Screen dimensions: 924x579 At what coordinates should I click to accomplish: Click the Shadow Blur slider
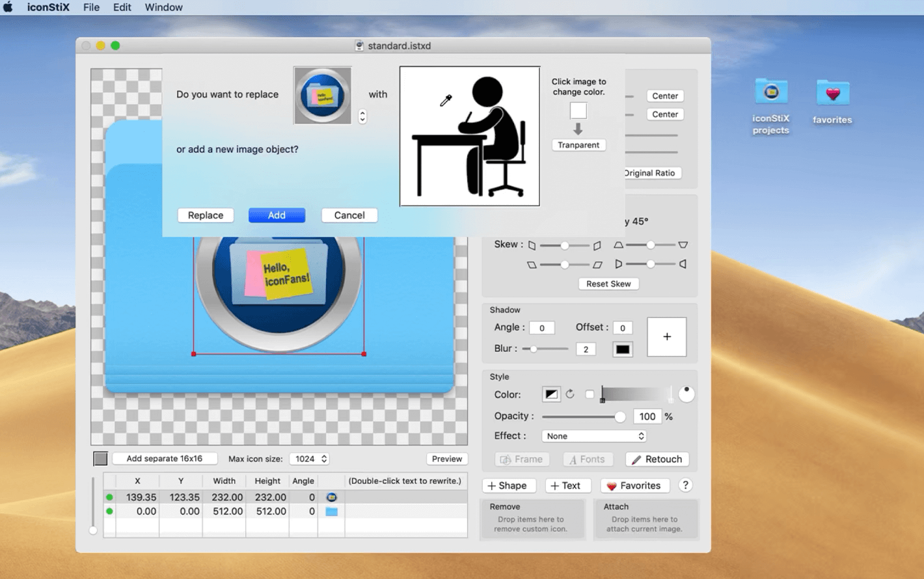pyautogui.click(x=545, y=349)
